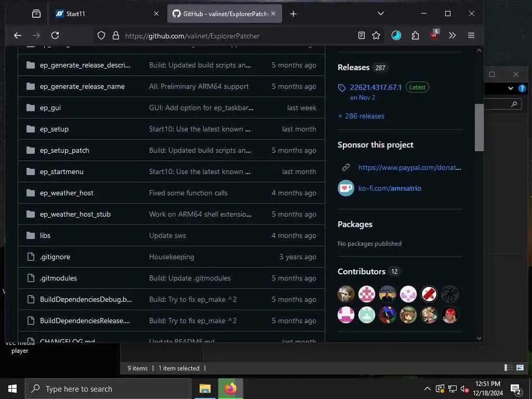Open the ep_weather_host_stub folder
The image size is (532, 399).
point(75,215)
